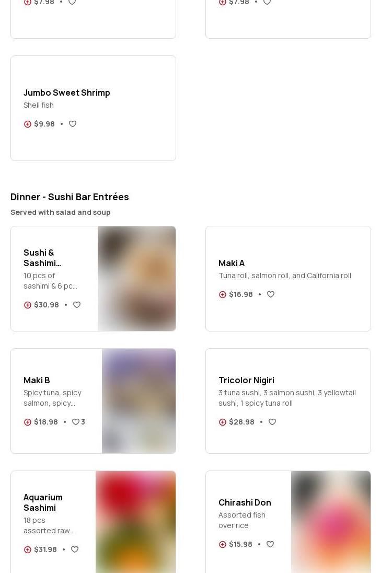Viewport: 392px width, 573px height.
Task: Add Maki B to the cart
Action: [28, 422]
